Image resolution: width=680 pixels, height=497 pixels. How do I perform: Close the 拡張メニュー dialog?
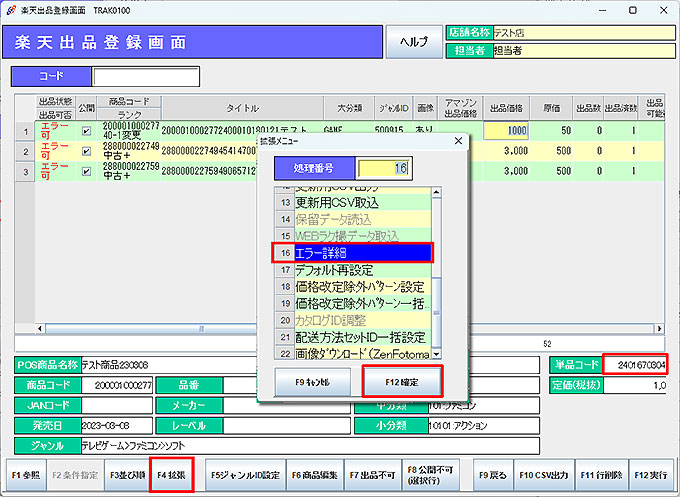[459, 141]
